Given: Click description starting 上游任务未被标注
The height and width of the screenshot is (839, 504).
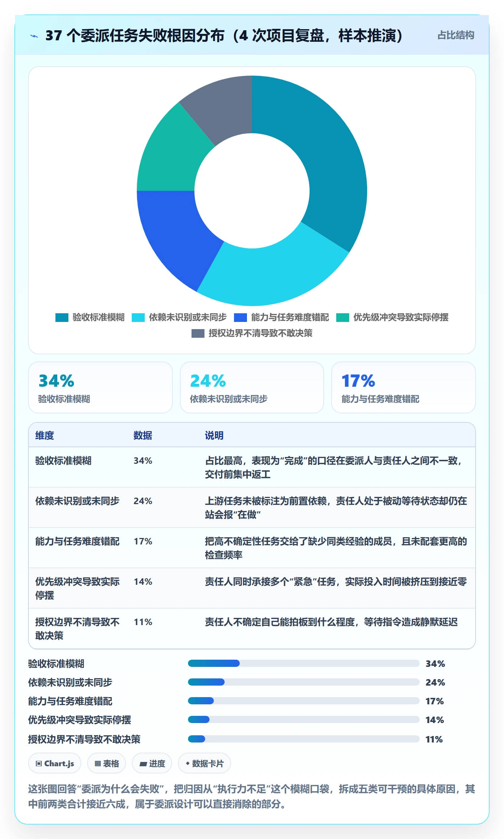Looking at the screenshot, I should (x=336, y=508).
